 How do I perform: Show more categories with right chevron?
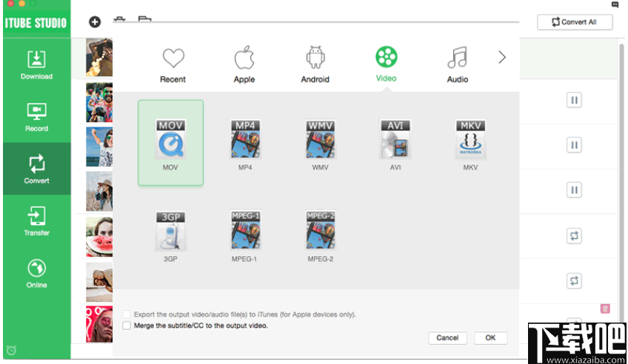pos(502,57)
